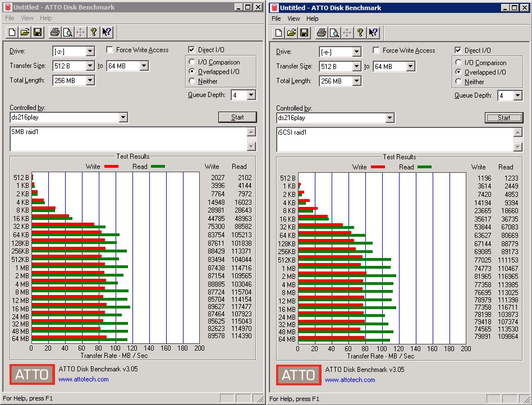Image resolution: width=532 pixels, height=405 pixels.
Task: Open the Total Length dropdown in the right window
Action: pos(356,81)
